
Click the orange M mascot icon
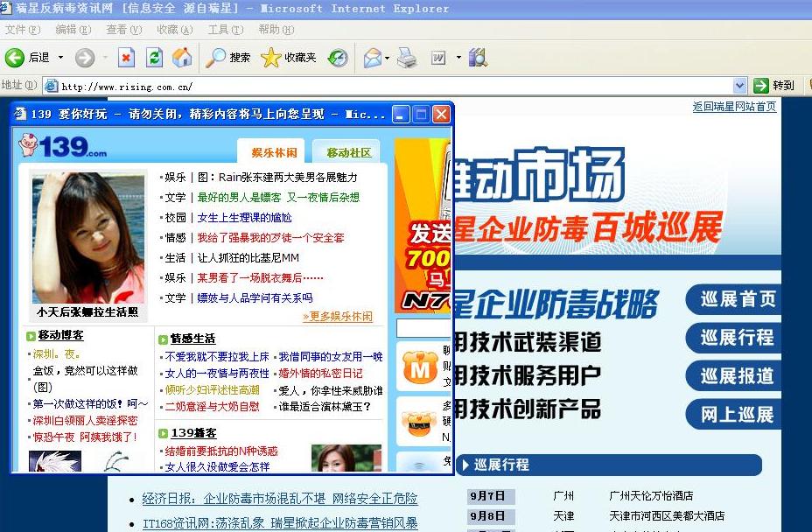coord(420,367)
